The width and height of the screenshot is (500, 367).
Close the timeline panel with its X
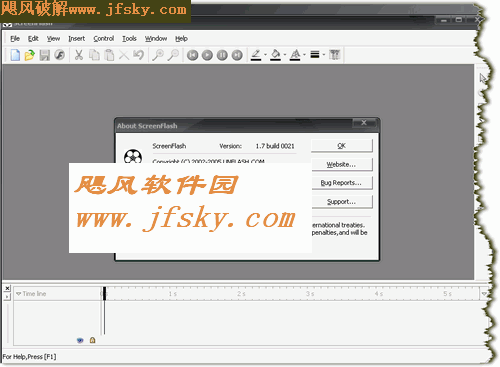(7, 288)
